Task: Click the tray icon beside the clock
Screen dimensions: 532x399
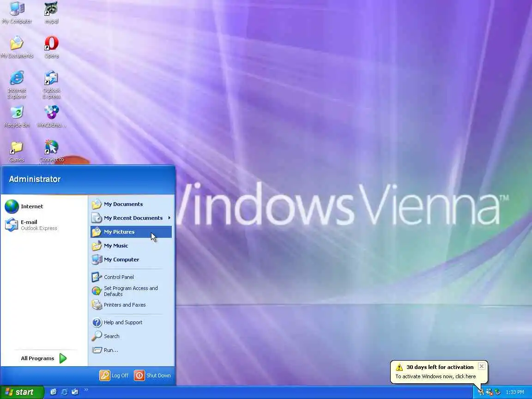Action: [x=498, y=392]
